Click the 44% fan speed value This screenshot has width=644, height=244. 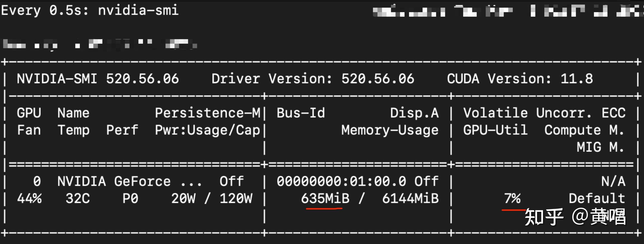tap(29, 199)
